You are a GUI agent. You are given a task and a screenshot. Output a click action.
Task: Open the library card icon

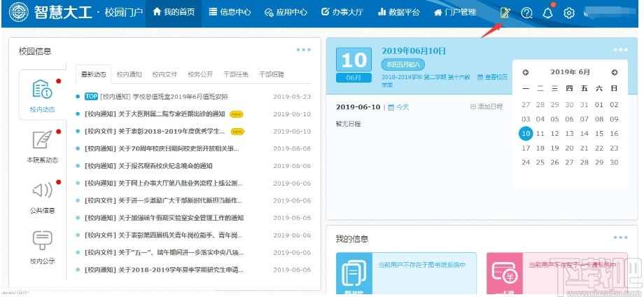354,274
